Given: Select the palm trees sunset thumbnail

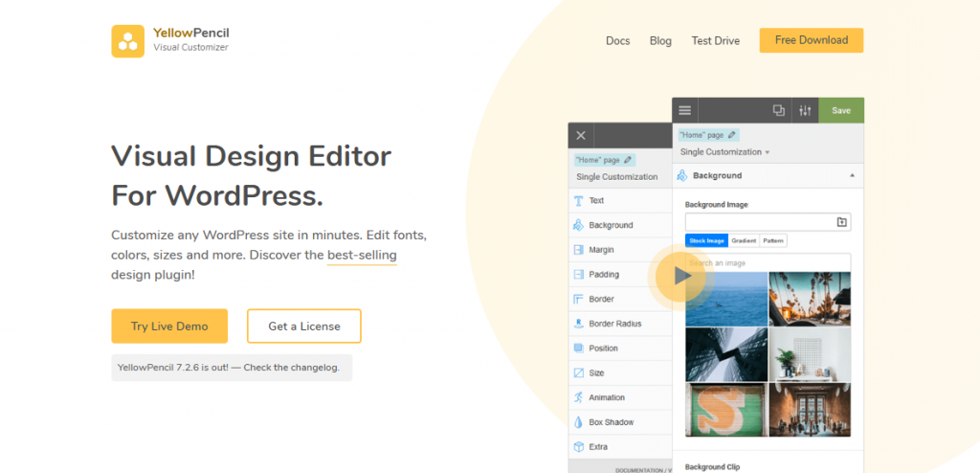Looking at the screenshot, I should click(x=810, y=299).
